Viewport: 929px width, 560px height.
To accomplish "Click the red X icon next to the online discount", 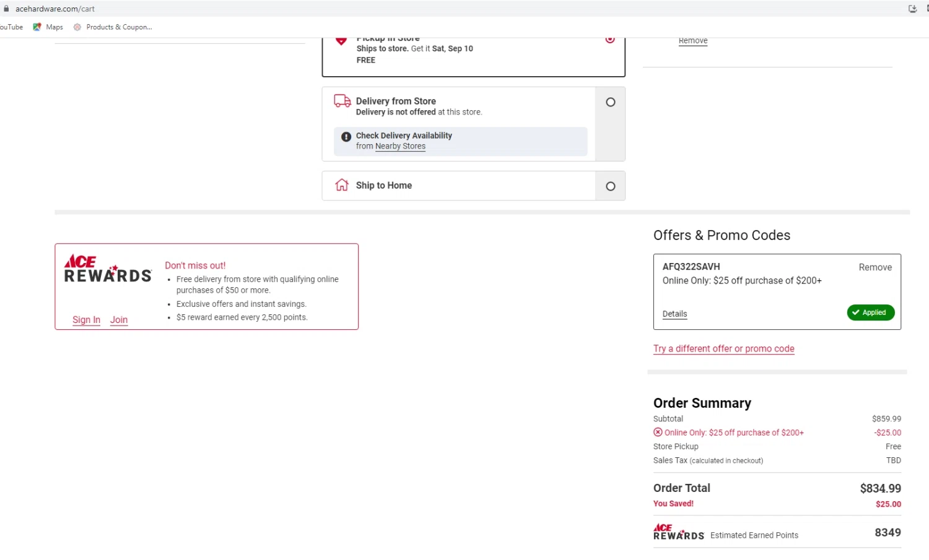I will click(658, 433).
